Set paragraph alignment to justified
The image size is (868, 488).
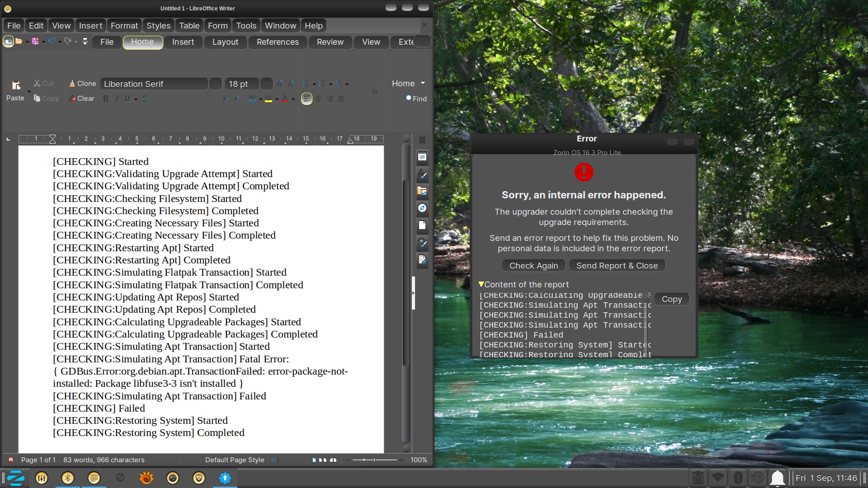(341, 99)
